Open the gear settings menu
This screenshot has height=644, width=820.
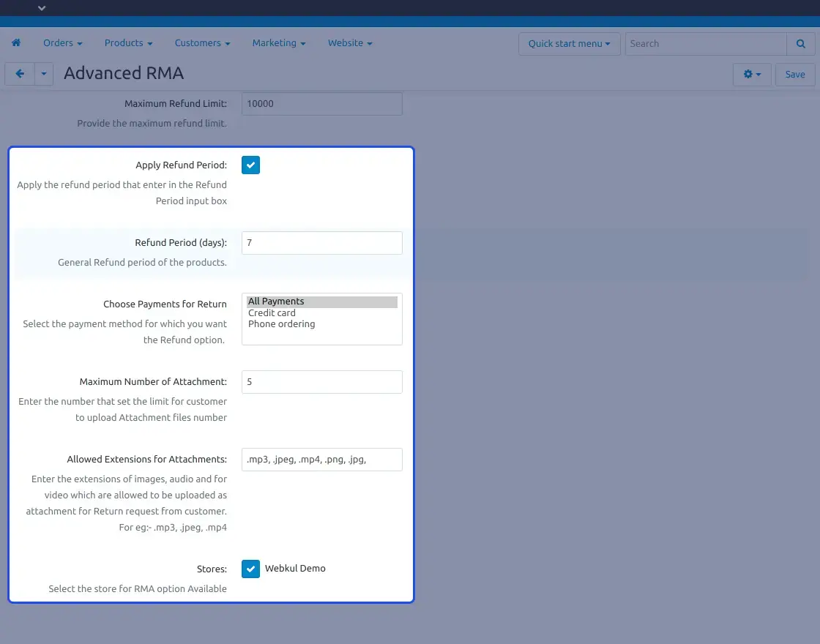tap(752, 75)
